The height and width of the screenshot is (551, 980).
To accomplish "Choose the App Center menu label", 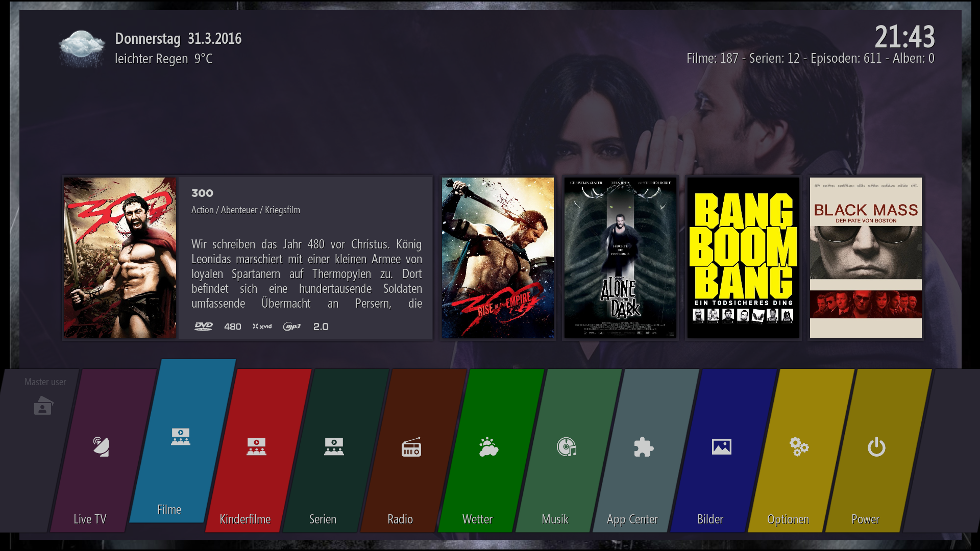I will point(632,519).
